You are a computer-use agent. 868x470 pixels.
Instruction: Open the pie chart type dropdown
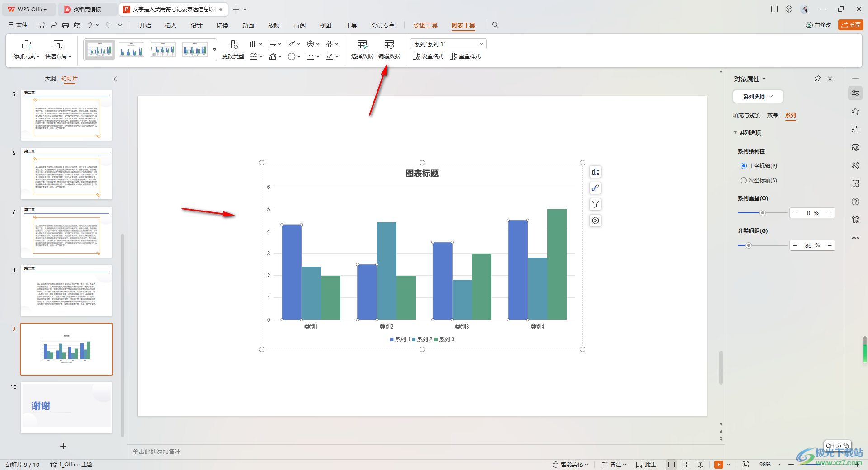(294, 56)
